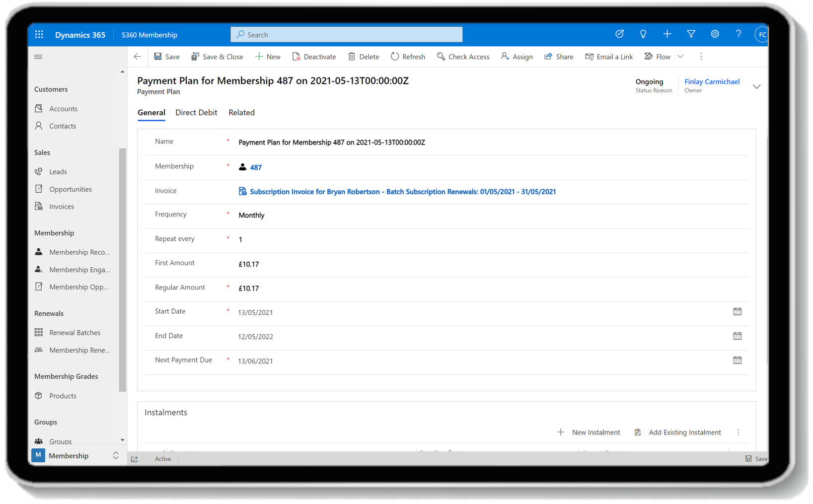Open the settings gear icon
The height and width of the screenshot is (504, 813).
point(715,34)
